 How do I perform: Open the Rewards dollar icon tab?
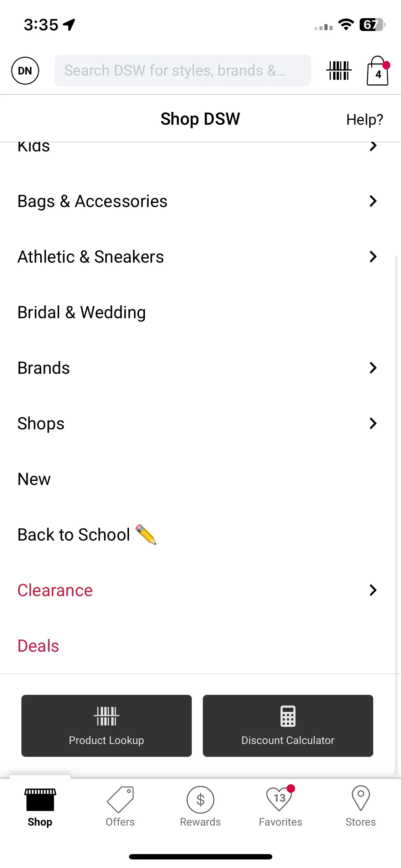pos(200,807)
